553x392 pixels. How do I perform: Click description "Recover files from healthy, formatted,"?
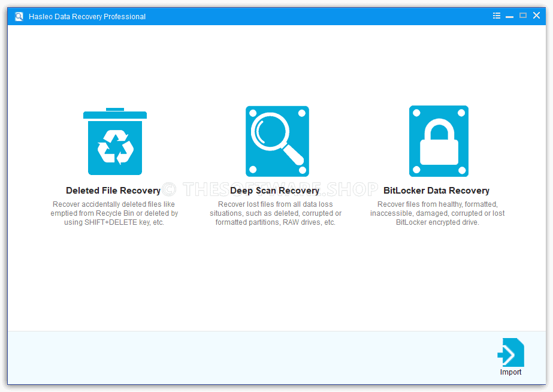point(437,204)
